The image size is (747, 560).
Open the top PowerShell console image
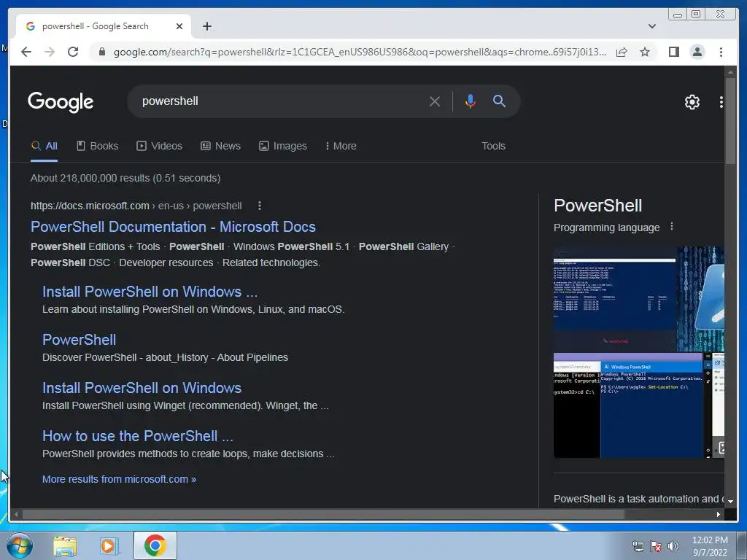click(614, 299)
